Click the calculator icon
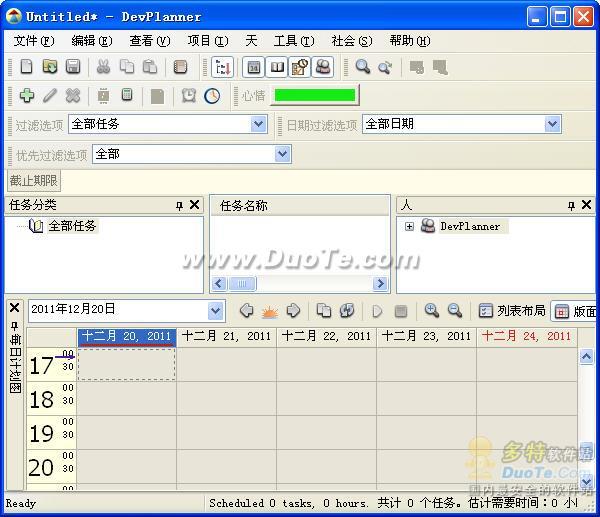This screenshot has width=600, height=517. pyautogui.click(x=127, y=95)
